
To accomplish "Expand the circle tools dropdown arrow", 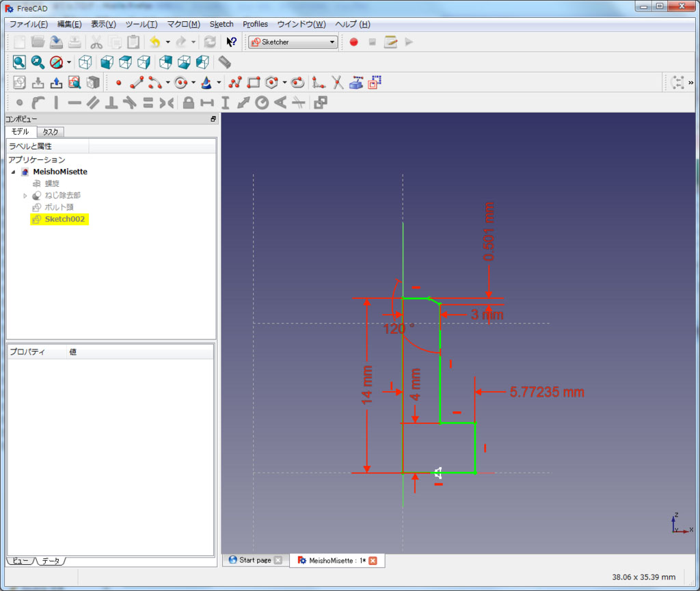I will coord(193,83).
